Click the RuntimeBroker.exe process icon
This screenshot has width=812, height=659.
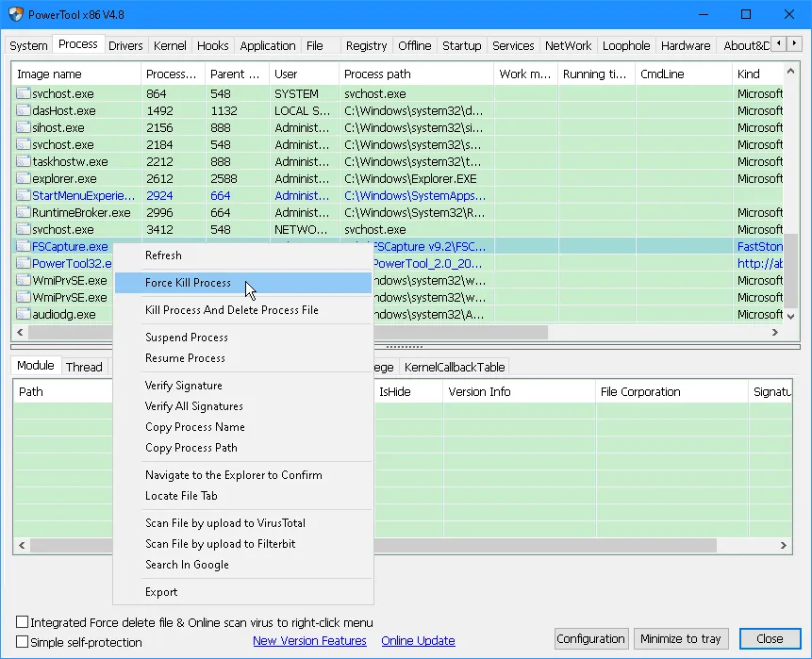click(x=21, y=212)
